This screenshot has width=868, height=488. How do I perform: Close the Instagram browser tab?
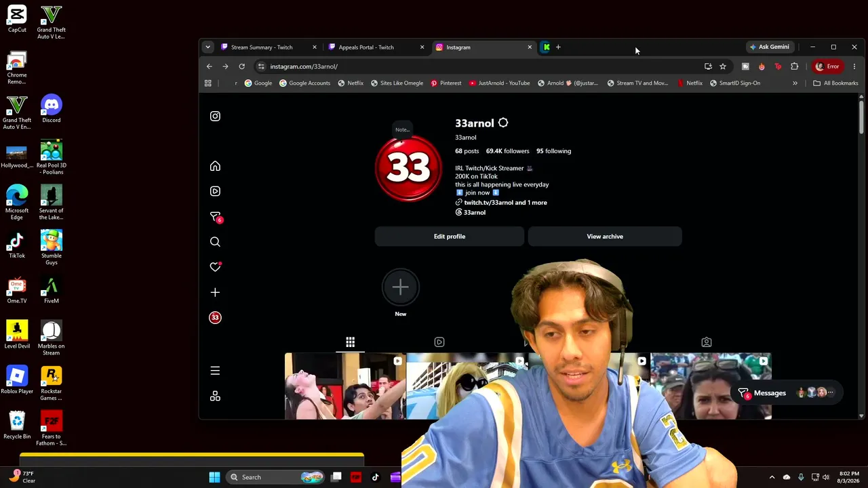click(x=530, y=47)
